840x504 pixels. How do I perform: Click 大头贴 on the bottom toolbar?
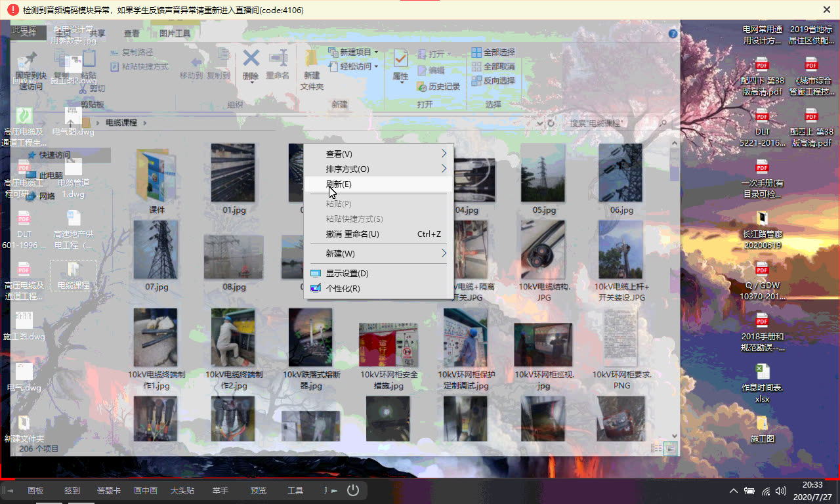[182, 490]
